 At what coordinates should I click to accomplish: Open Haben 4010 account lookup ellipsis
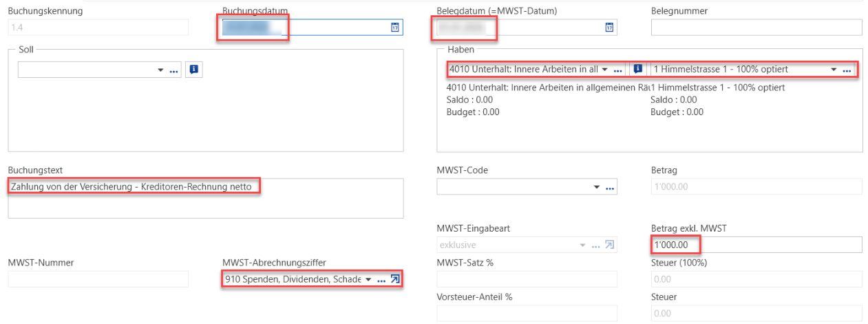pos(618,70)
